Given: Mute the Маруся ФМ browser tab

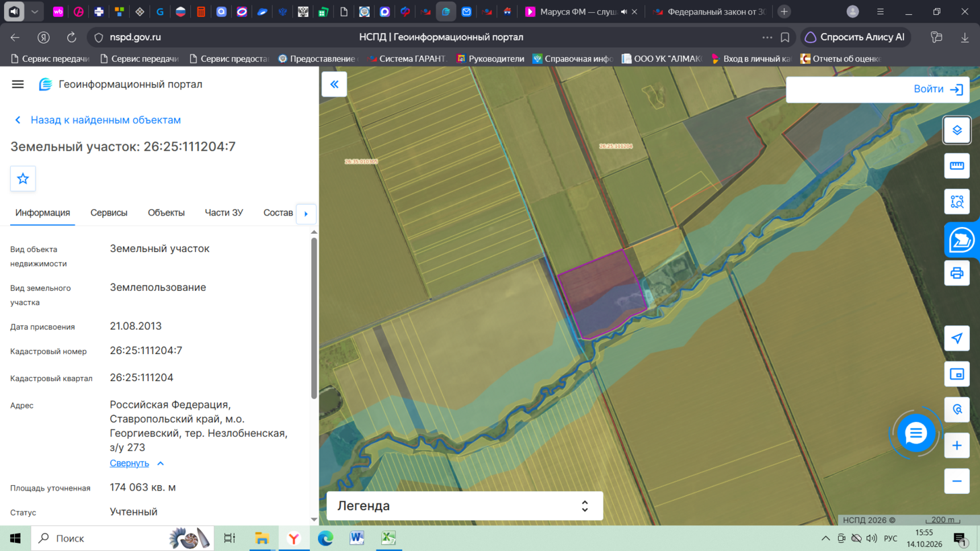Looking at the screenshot, I should tap(624, 11).
